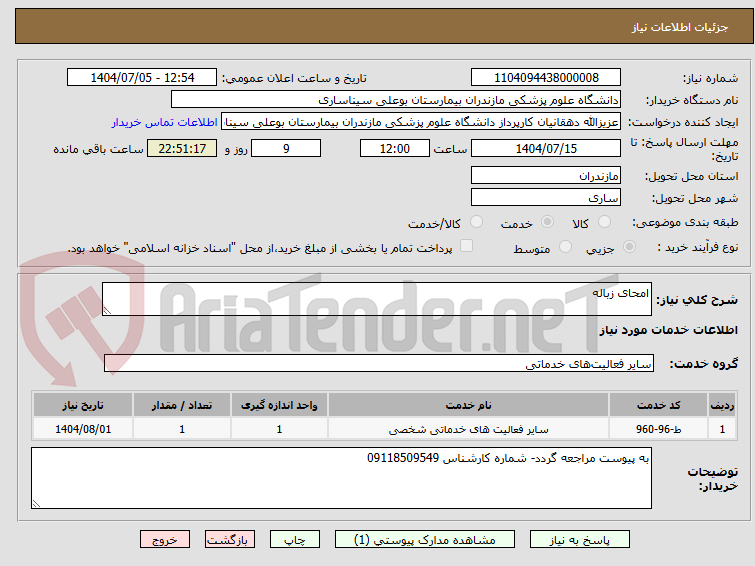Click the توضیحات خریدار text area

[341, 478]
